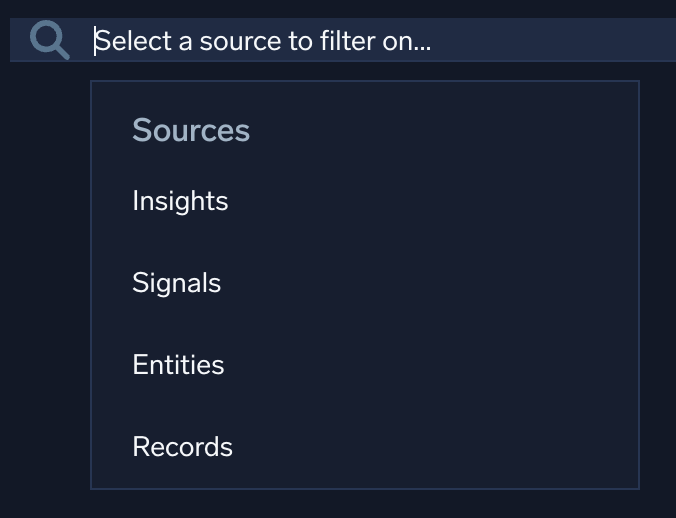Screen dimensions: 676x518
Task: Choose Records as the filter source
Action: click(x=182, y=447)
